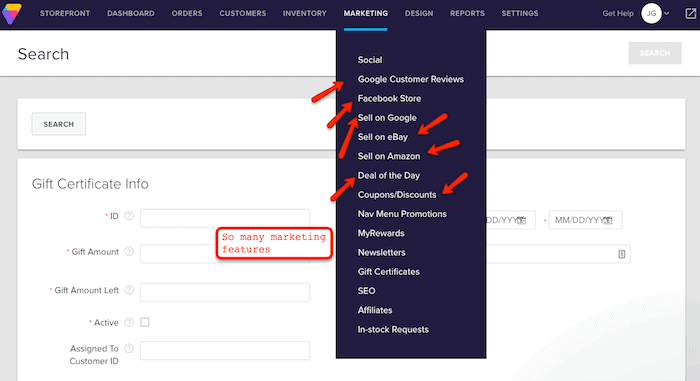Click into the Gift Amount Left field

(x=225, y=292)
